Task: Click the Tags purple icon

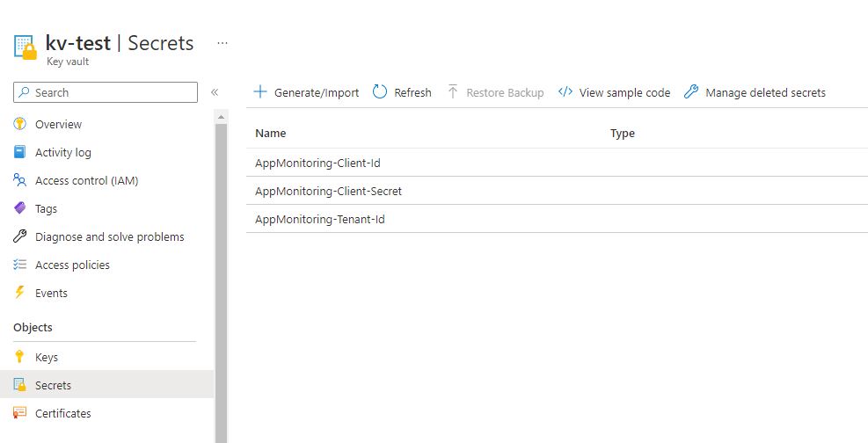Action: click(20, 208)
